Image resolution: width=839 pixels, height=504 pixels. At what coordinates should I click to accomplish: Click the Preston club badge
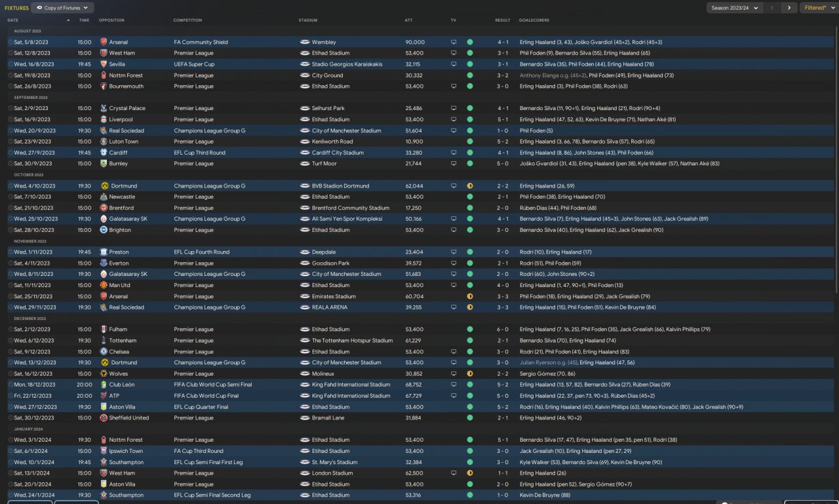pos(104,252)
